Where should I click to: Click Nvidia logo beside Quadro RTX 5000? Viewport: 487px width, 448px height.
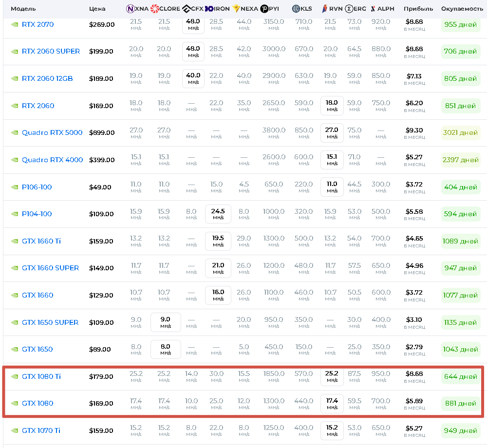15,133
